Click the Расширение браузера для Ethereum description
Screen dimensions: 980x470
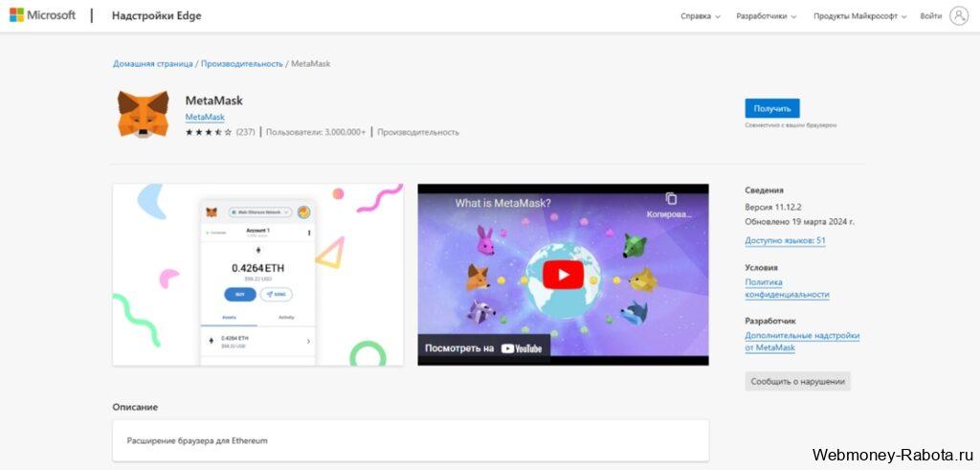click(x=197, y=440)
